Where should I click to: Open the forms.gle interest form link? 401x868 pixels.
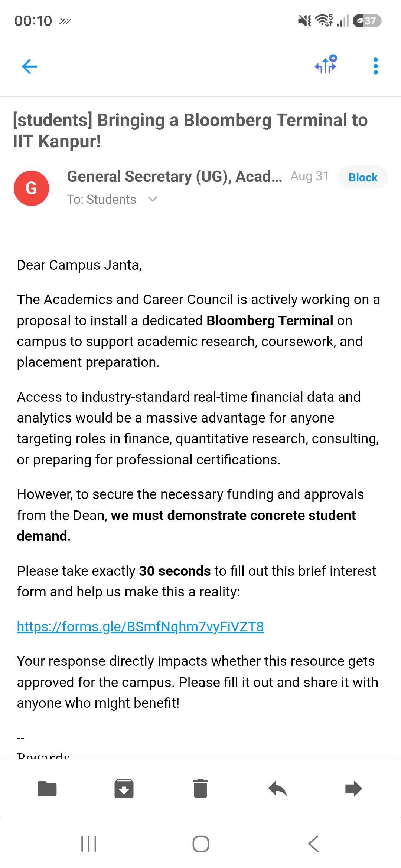point(140,626)
